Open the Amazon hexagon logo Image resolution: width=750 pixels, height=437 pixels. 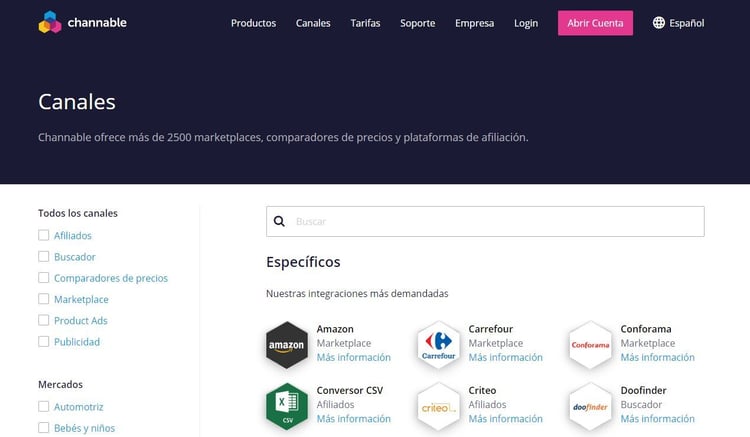(287, 345)
